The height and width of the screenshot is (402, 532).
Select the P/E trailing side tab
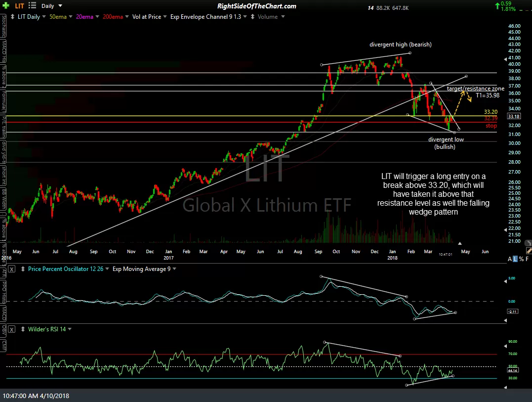click(x=3, y=128)
